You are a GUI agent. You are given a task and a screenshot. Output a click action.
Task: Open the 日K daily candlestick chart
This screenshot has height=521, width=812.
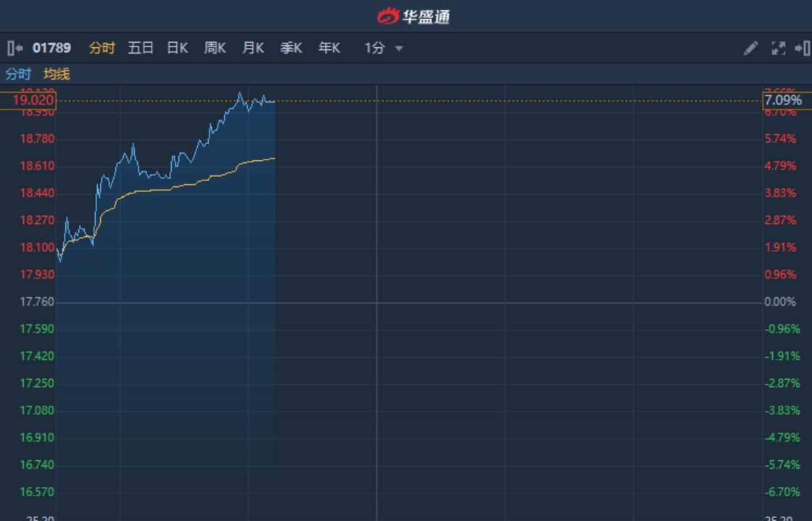[178, 49]
